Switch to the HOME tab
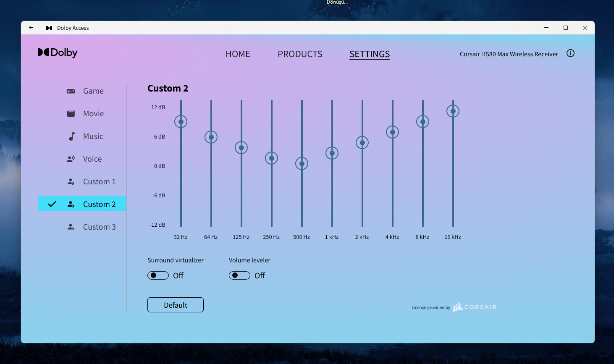Viewport: 614px width, 364px height. [x=238, y=54]
